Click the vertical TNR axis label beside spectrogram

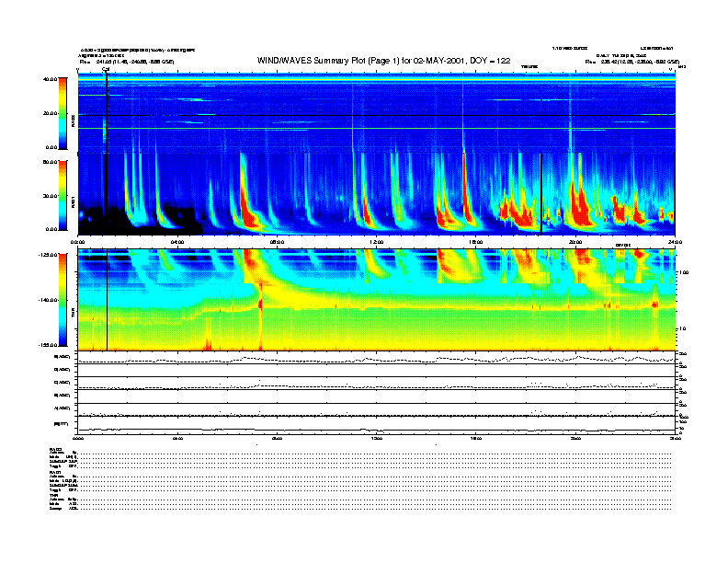74,314
